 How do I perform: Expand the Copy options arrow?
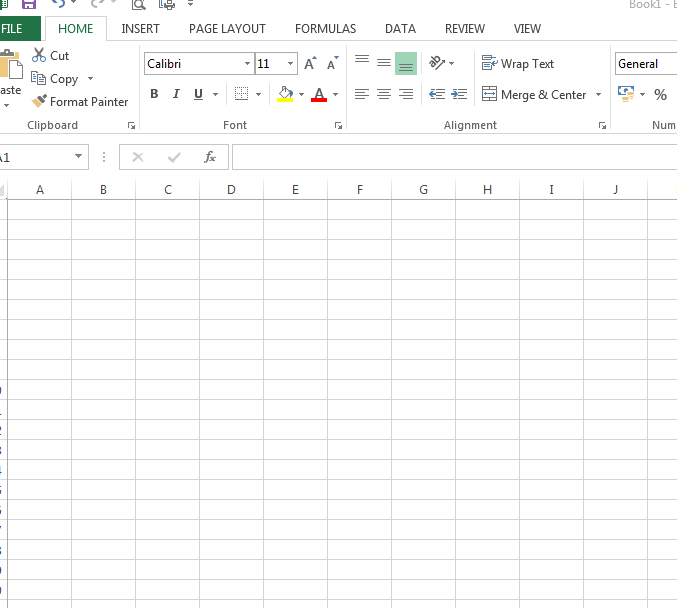point(90,79)
